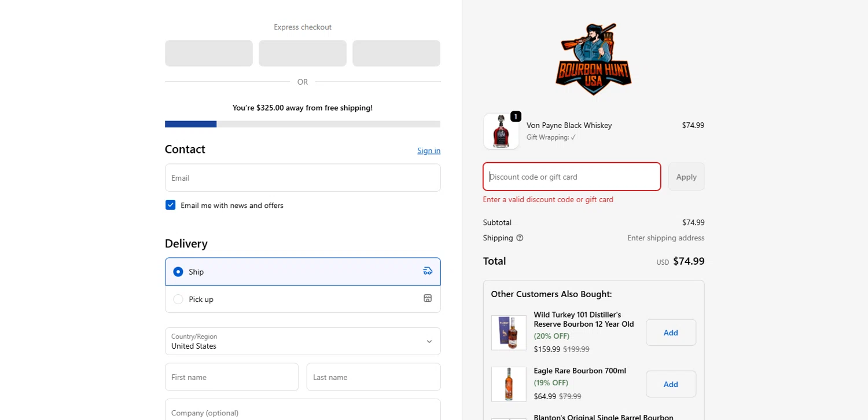Click the Total $74.99 amount
The image size is (868, 420).
click(x=689, y=261)
